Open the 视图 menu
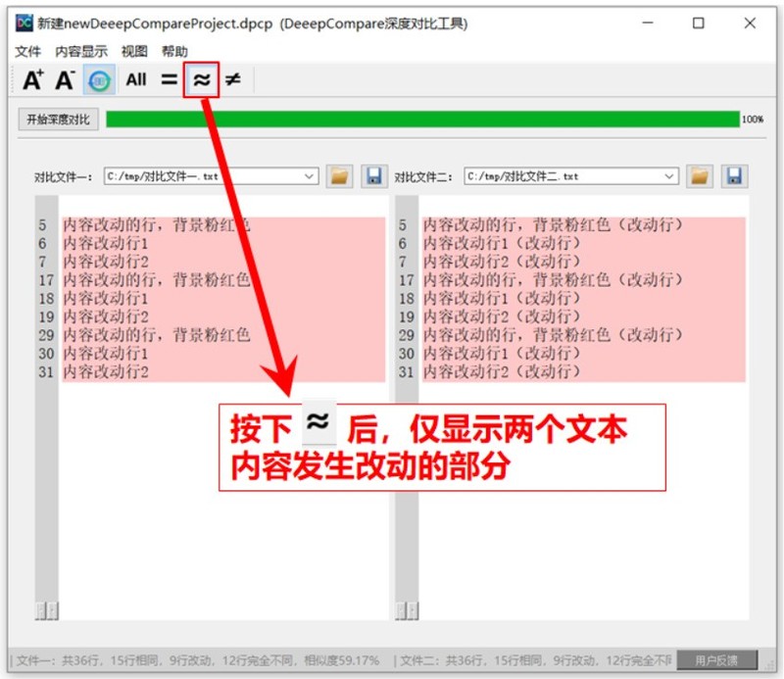The height and width of the screenshot is (679, 784). pos(134,51)
